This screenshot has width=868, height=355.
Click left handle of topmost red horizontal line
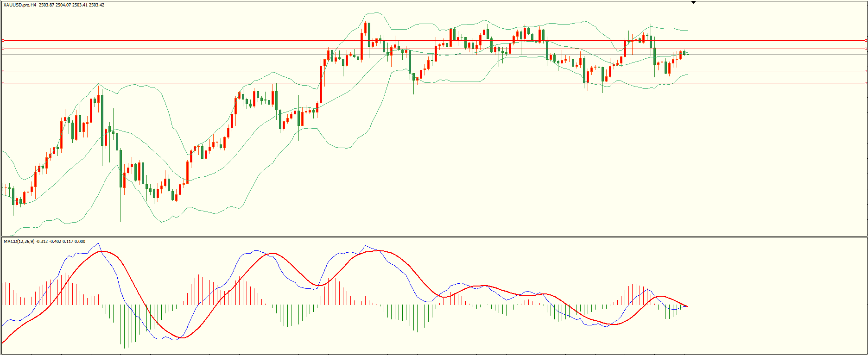click(3, 40)
